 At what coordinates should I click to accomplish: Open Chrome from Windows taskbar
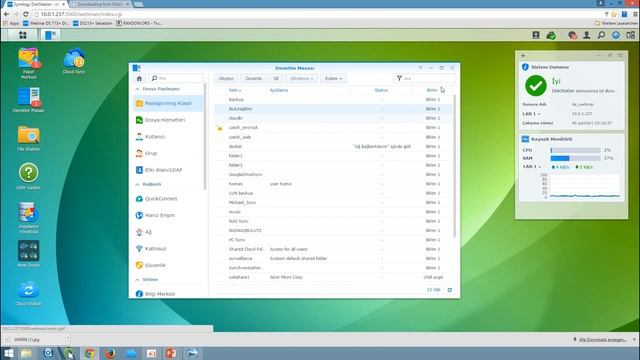pos(89,353)
